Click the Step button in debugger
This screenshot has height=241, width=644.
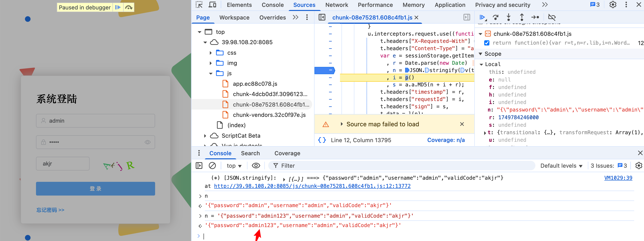535,17
